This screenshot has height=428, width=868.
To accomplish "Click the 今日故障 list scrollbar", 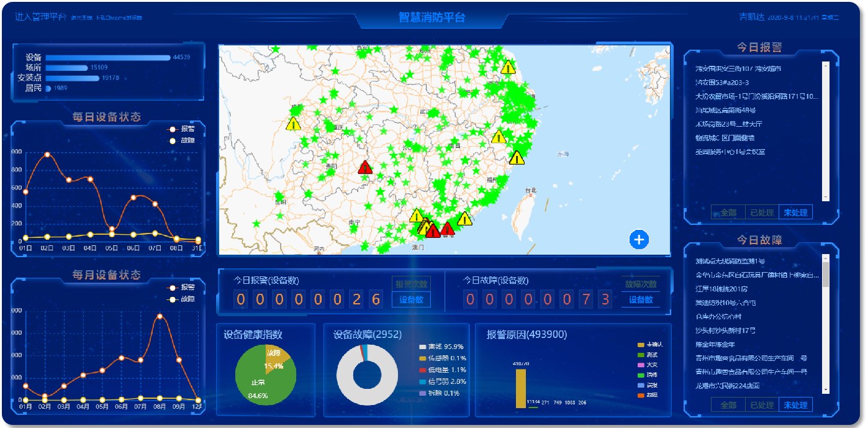I will [x=826, y=273].
